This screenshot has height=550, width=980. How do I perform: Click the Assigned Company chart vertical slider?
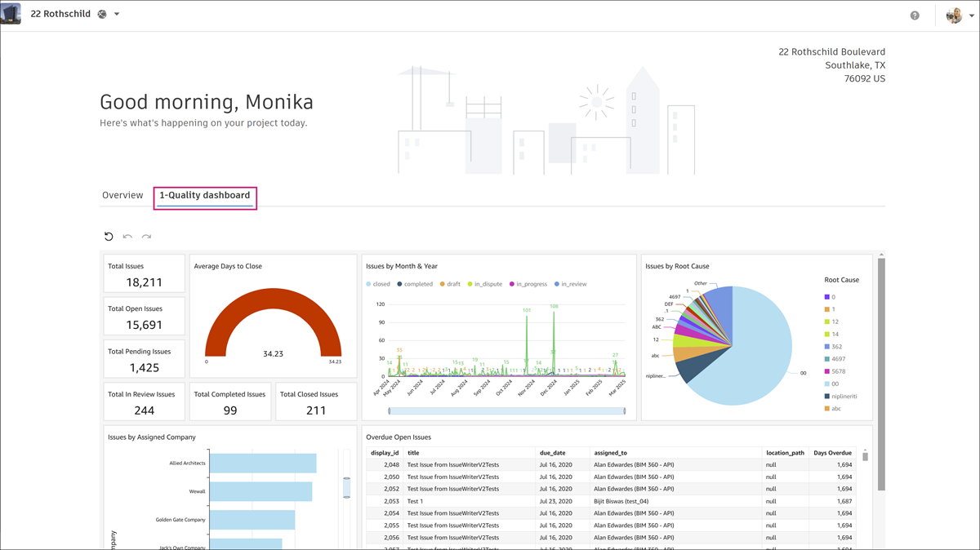[x=346, y=488]
